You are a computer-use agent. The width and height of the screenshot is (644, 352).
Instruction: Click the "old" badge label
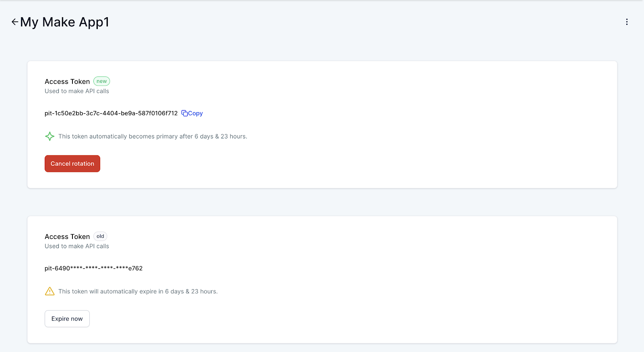(100, 236)
